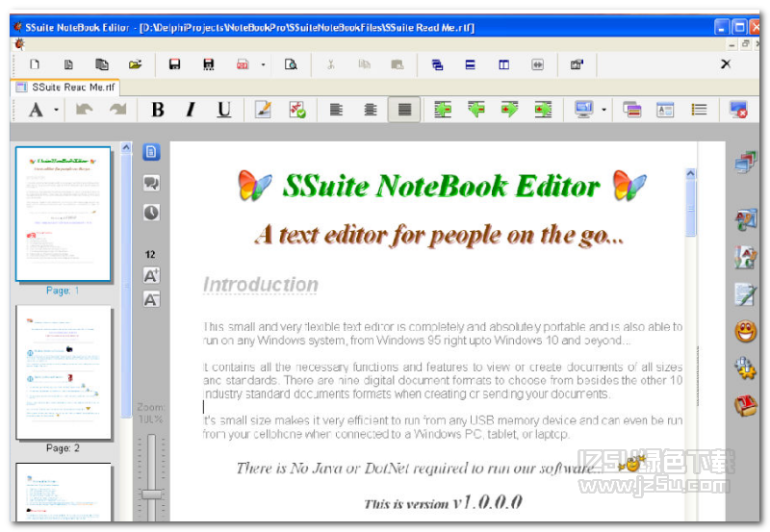Center align the text
This screenshot has height=532, width=770.
[371, 110]
